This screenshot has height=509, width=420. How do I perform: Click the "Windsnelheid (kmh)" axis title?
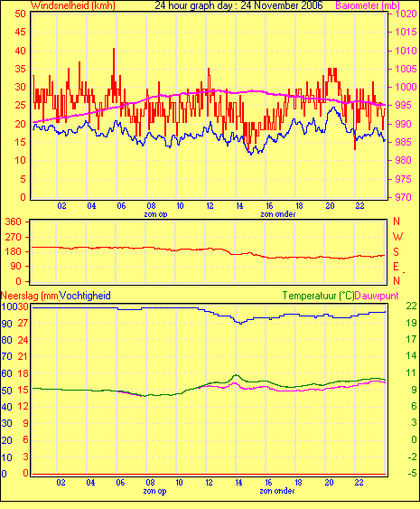click(73, 5)
